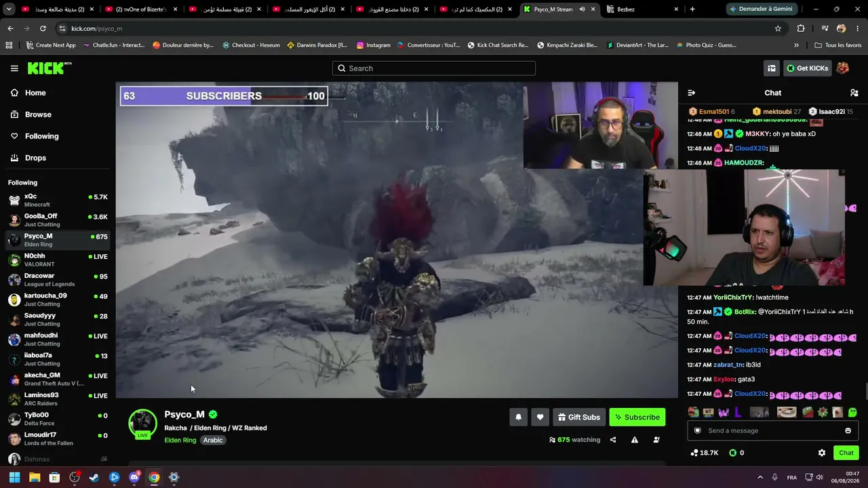Open the hamburger sidebar menu
Image resolution: width=868 pixels, height=488 pixels.
14,68
